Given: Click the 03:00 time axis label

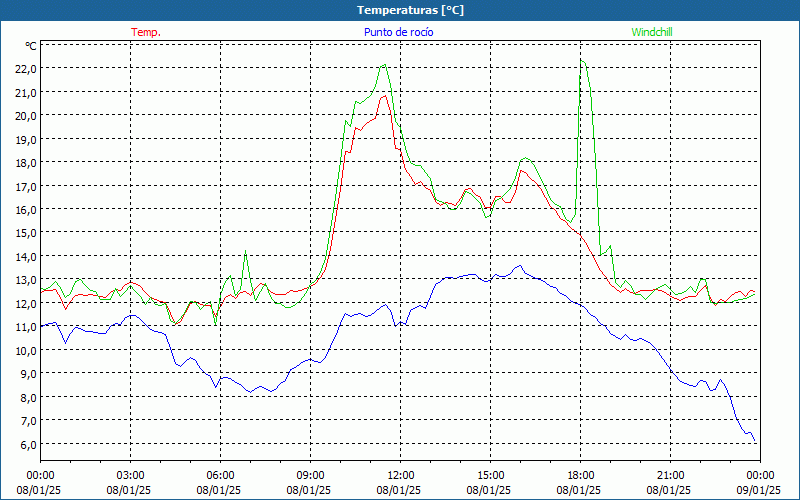Looking at the screenshot, I should point(131,476).
